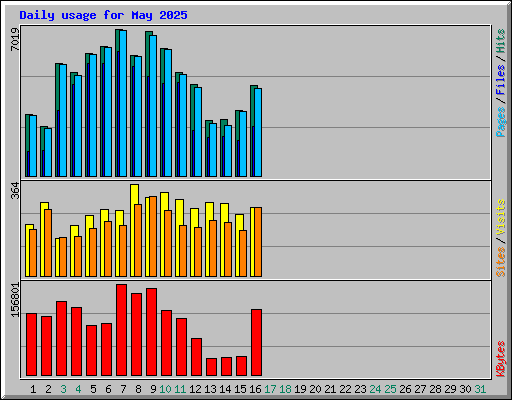This screenshot has width=512, height=400.
Task: Click day 28 on the x-axis
Action: point(435,389)
